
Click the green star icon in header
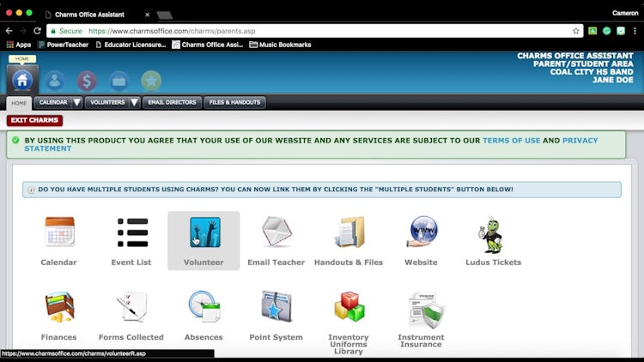coord(151,81)
